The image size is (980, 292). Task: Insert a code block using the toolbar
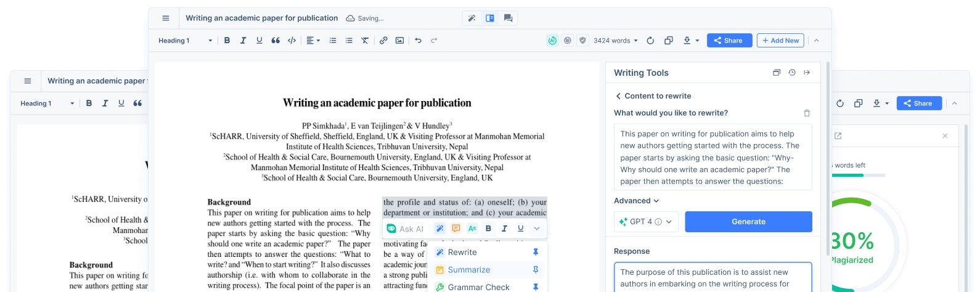[292, 41]
